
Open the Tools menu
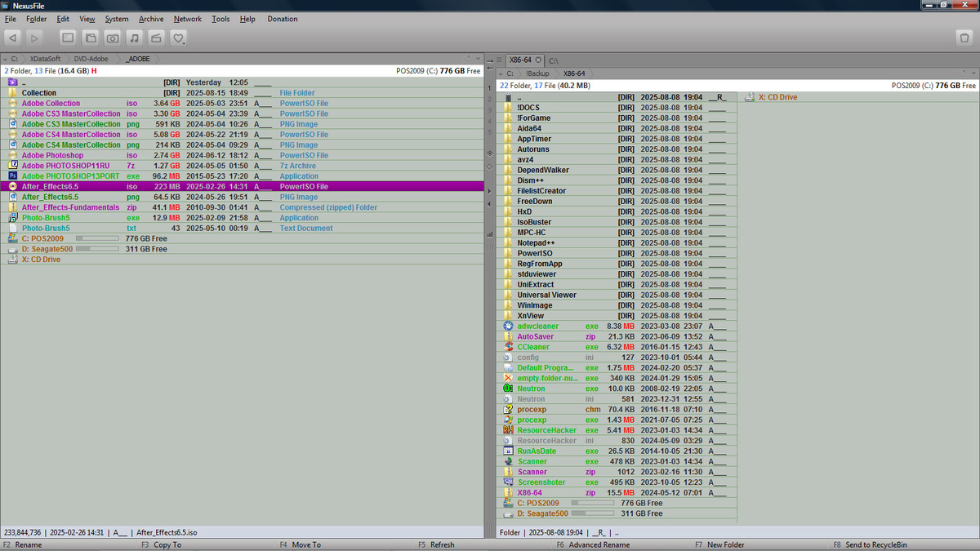pos(220,19)
